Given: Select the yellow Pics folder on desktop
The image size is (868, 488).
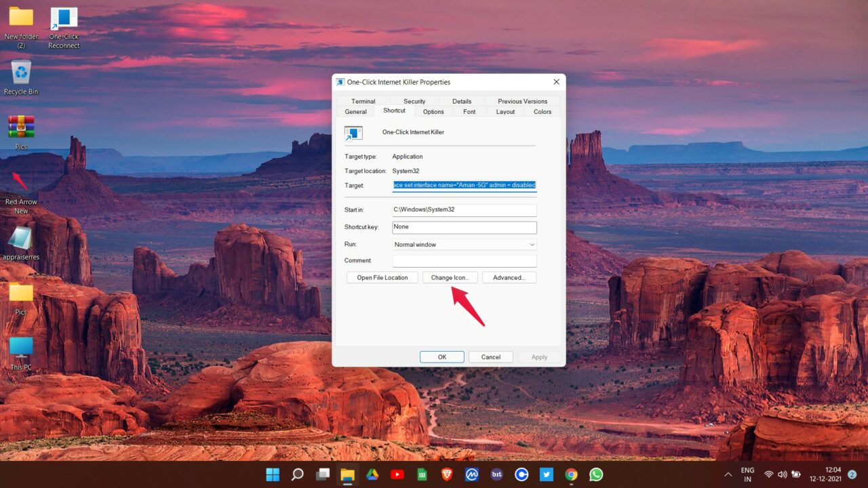Looking at the screenshot, I should [x=21, y=298].
